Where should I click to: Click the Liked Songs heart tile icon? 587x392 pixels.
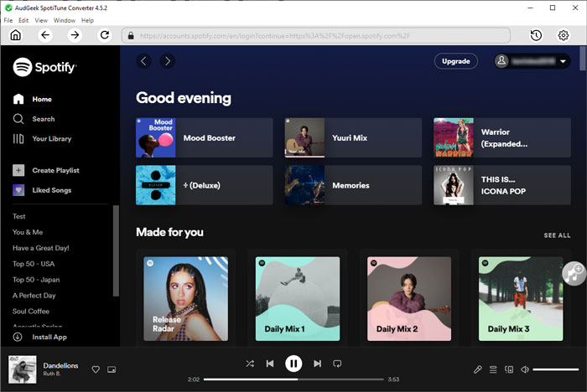tap(18, 190)
